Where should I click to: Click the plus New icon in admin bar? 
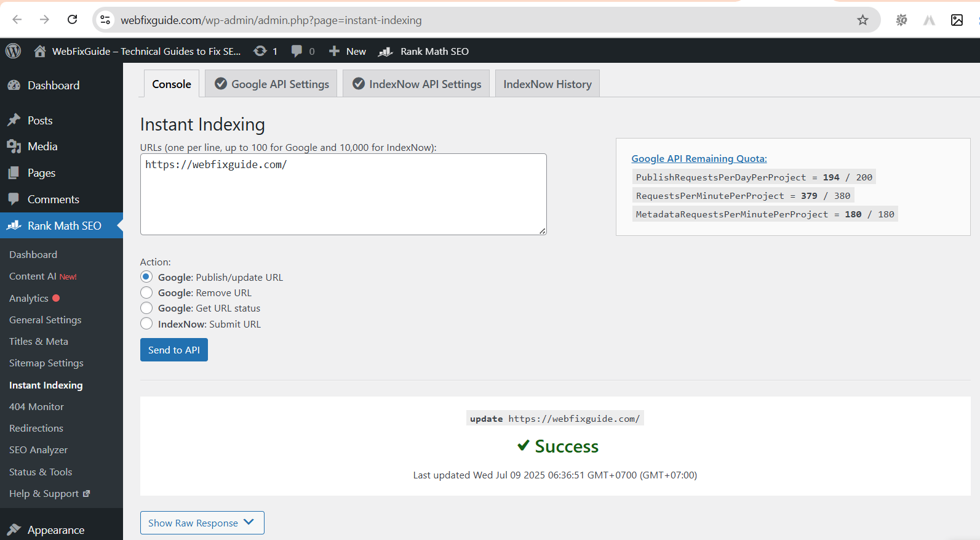tap(334, 51)
